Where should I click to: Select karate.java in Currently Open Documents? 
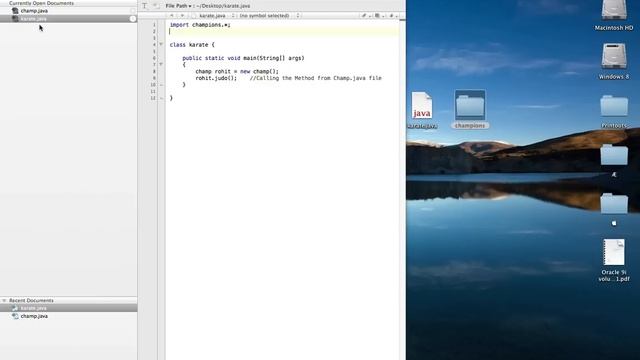click(69, 18)
